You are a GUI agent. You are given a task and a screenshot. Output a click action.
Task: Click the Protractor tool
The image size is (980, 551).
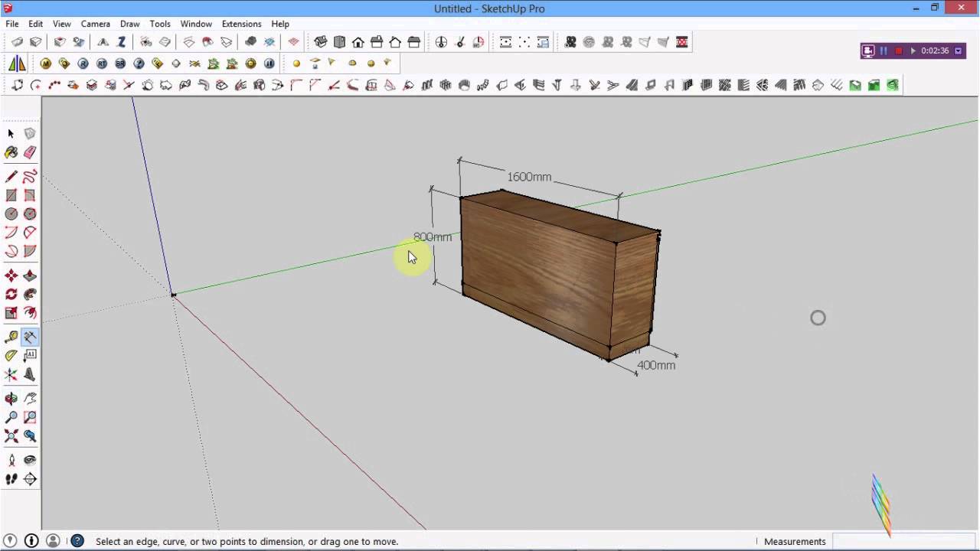(x=11, y=356)
